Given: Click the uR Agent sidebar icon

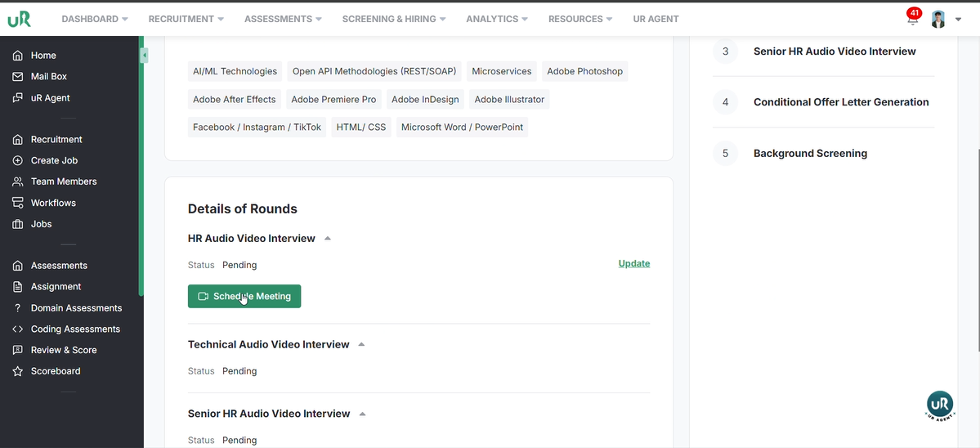Looking at the screenshot, I should (18, 98).
